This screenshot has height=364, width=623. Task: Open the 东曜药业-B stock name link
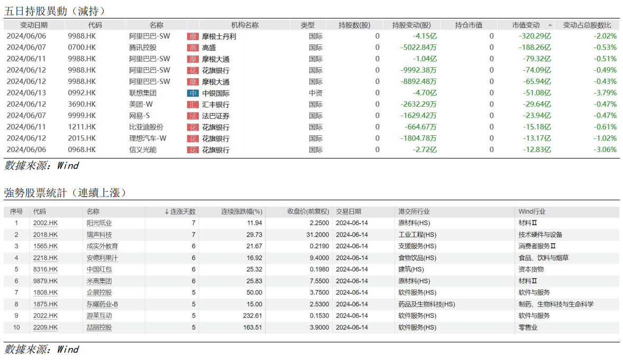[x=103, y=304]
